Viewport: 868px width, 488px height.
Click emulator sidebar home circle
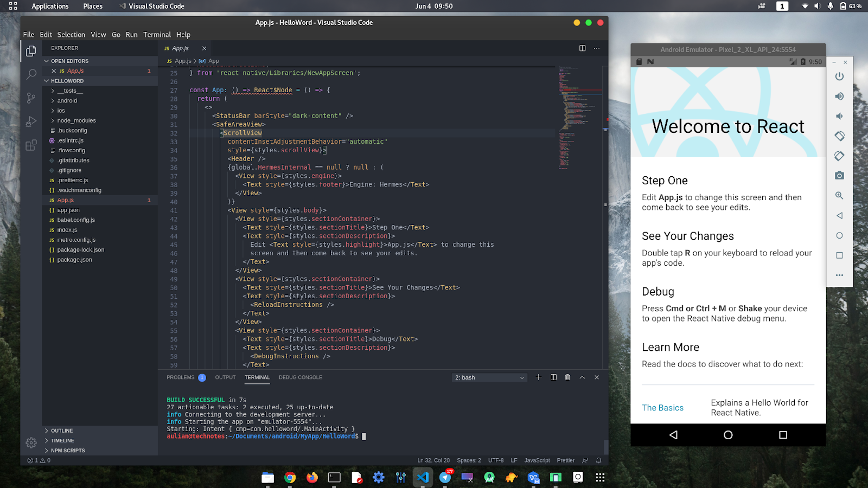839,235
